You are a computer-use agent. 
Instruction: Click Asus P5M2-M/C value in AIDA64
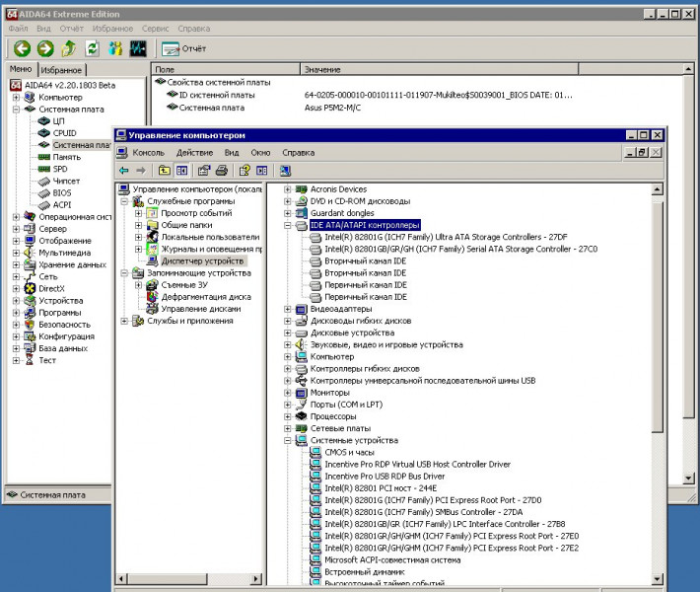click(x=332, y=108)
